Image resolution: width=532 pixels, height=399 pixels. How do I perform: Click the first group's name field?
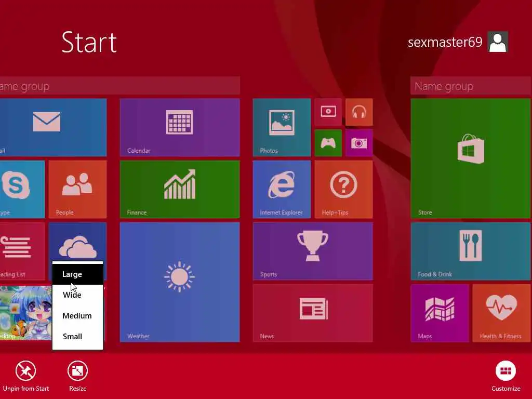tap(120, 86)
